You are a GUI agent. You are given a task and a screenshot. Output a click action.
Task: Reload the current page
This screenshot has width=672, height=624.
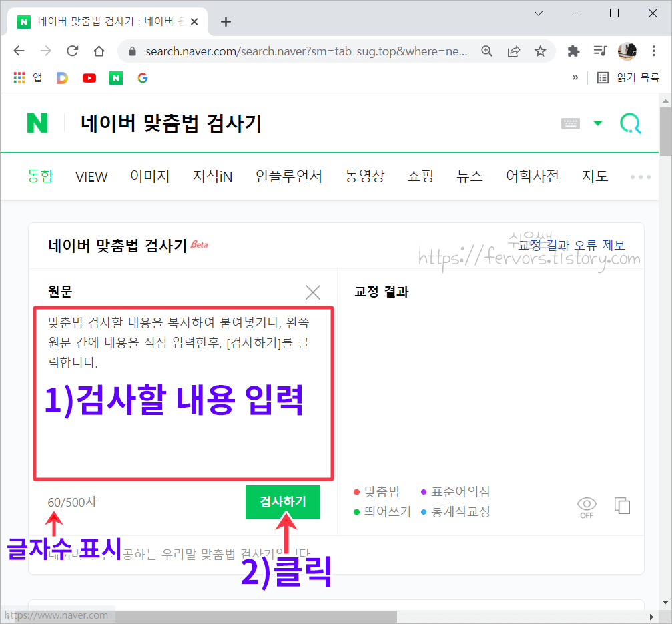pyautogui.click(x=73, y=51)
